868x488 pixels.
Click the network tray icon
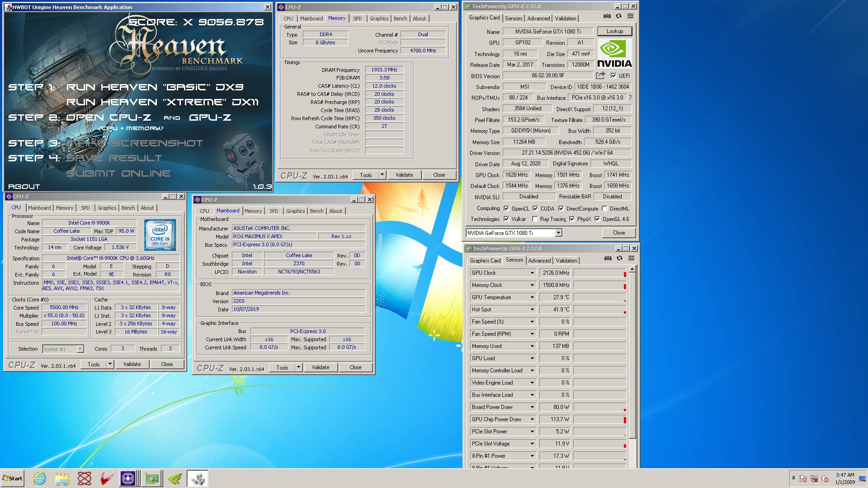tap(814, 479)
